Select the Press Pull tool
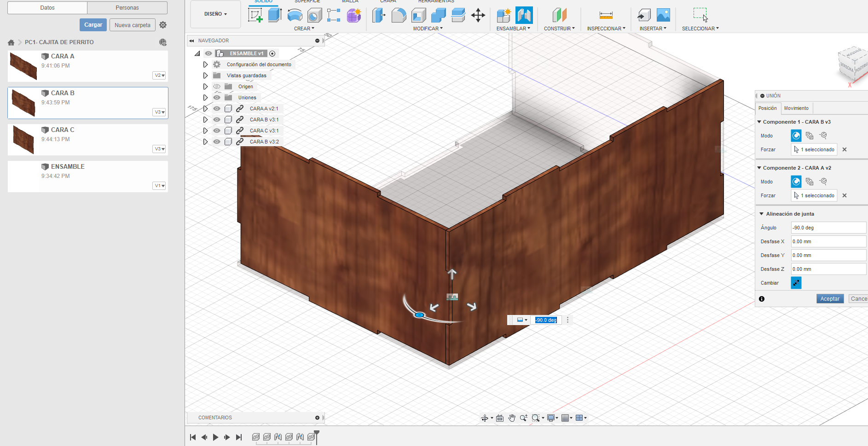The width and height of the screenshot is (868, 446). (x=379, y=15)
